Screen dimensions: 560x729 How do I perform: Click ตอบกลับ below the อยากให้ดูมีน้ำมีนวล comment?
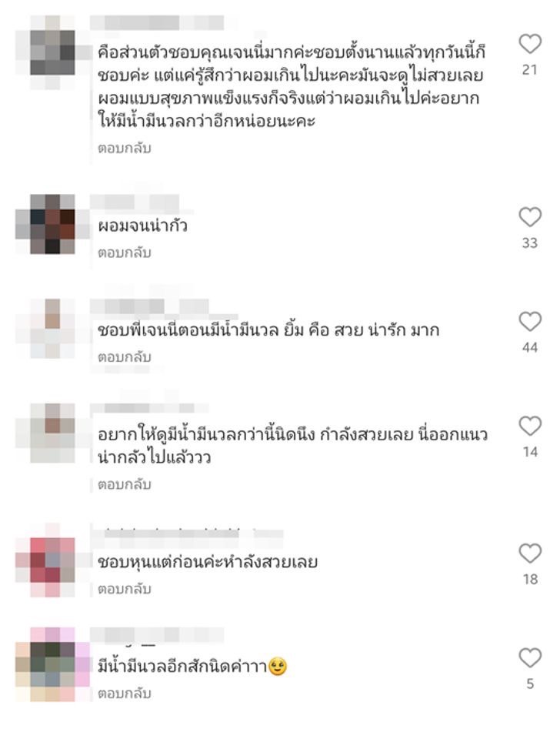[124, 484]
